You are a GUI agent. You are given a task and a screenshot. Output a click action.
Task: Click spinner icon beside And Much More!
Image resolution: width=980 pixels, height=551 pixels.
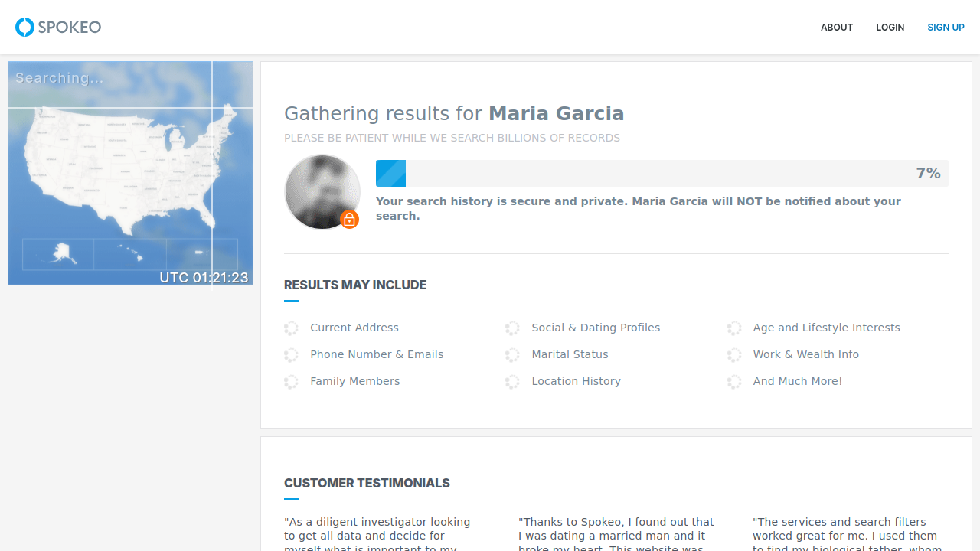pyautogui.click(x=734, y=382)
